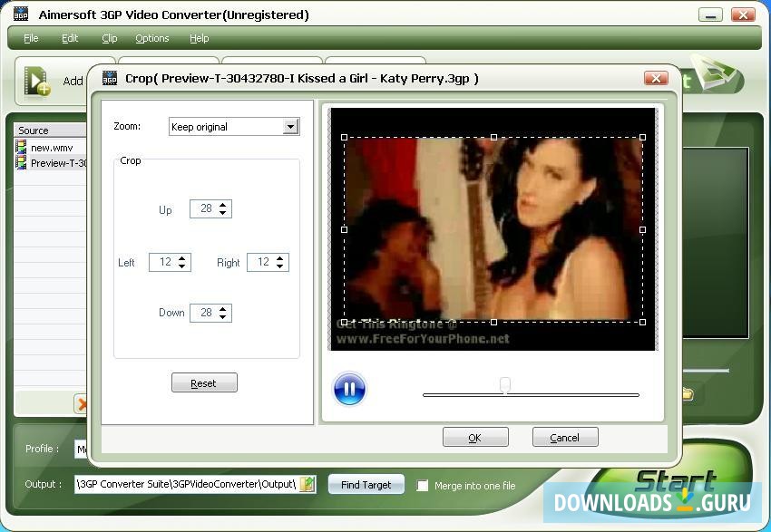
Task: Click the middle-left crop handle
Action: pyautogui.click(x=344, y=229)
